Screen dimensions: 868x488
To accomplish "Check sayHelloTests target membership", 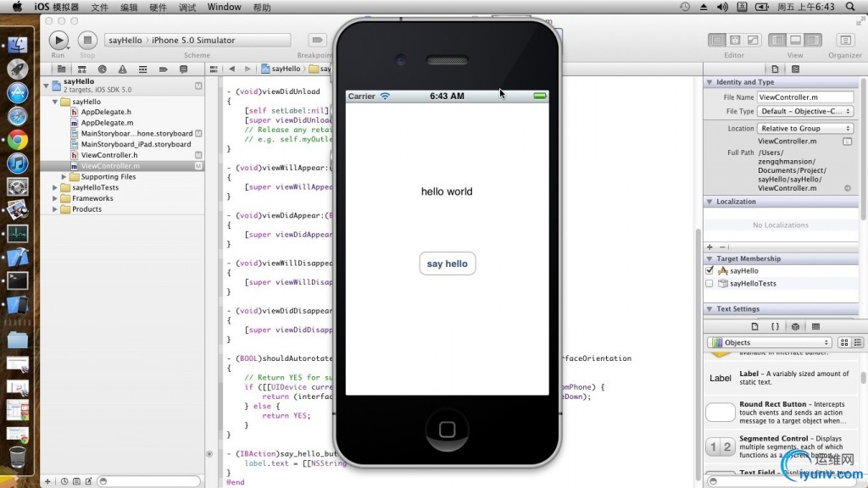I will coord(709,283).
